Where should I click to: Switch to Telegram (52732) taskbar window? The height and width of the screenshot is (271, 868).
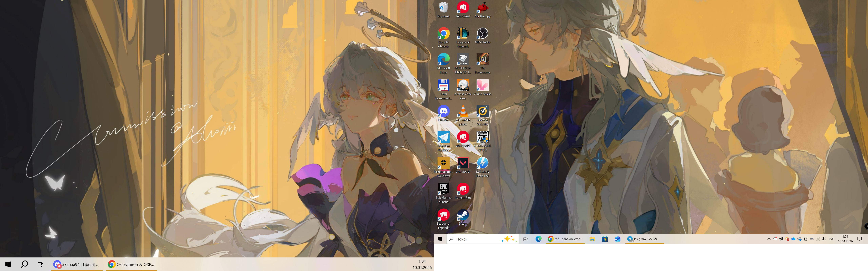[x=642, y=239]
